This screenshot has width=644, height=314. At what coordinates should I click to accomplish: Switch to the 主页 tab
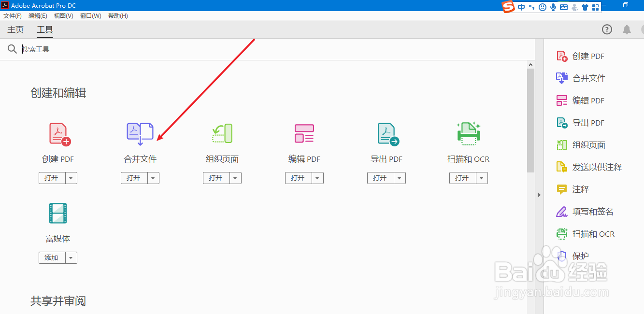pos(15,29)
